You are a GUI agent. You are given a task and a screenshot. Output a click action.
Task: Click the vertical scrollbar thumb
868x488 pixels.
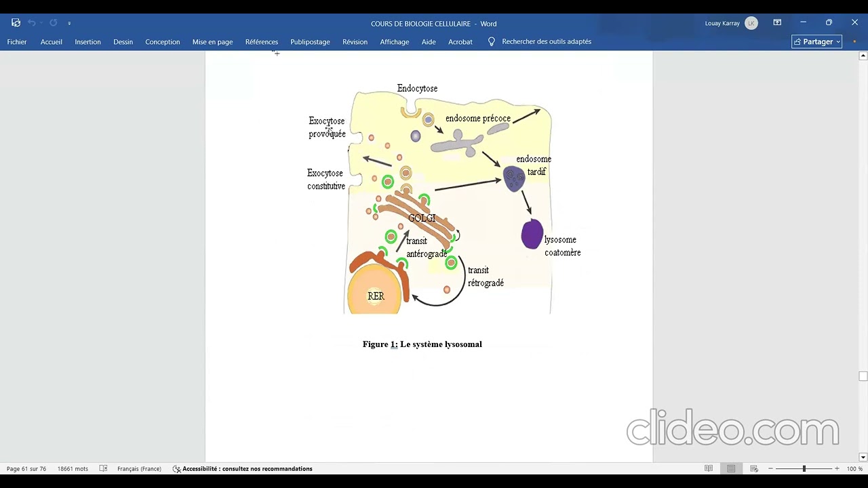863,376
